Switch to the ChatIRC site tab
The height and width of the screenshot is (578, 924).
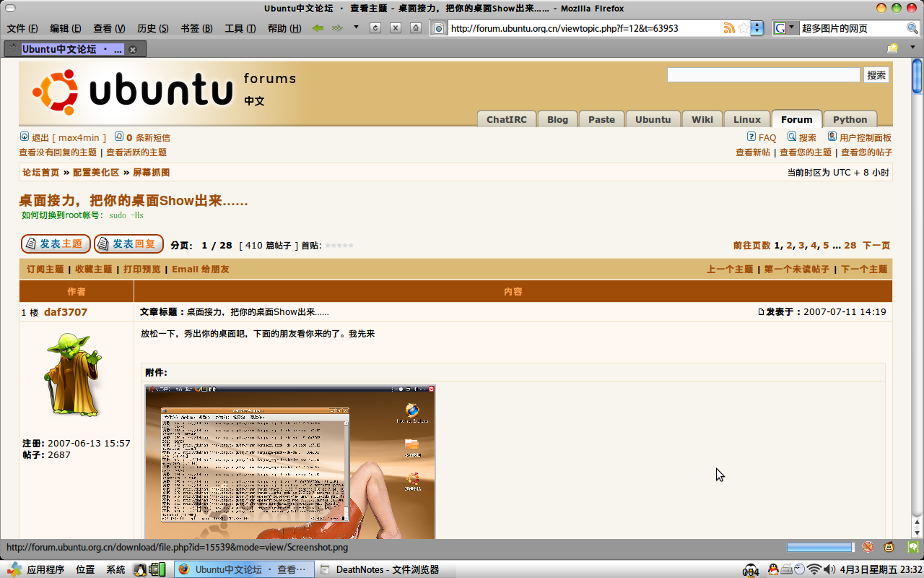coord(507,119)
